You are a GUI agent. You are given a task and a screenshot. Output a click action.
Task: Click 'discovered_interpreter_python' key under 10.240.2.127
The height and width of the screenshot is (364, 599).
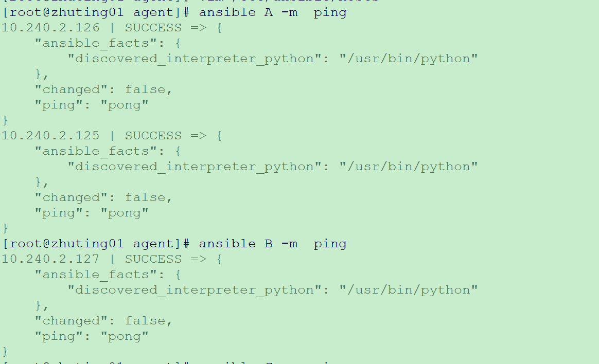pos(194,290)
